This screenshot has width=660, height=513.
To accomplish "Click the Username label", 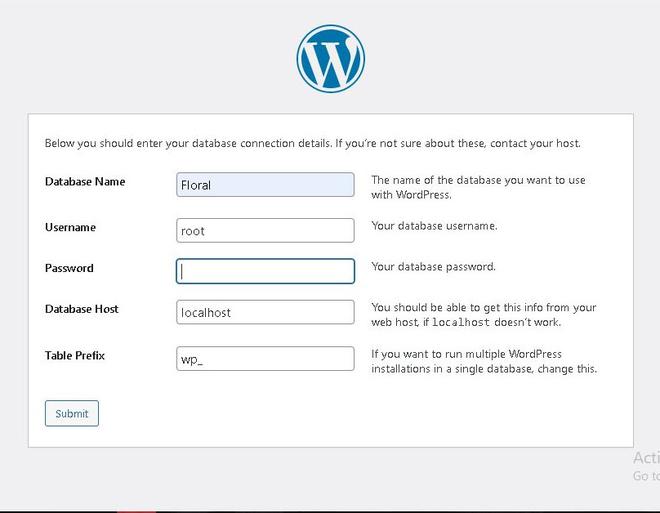I will point(70,227).
